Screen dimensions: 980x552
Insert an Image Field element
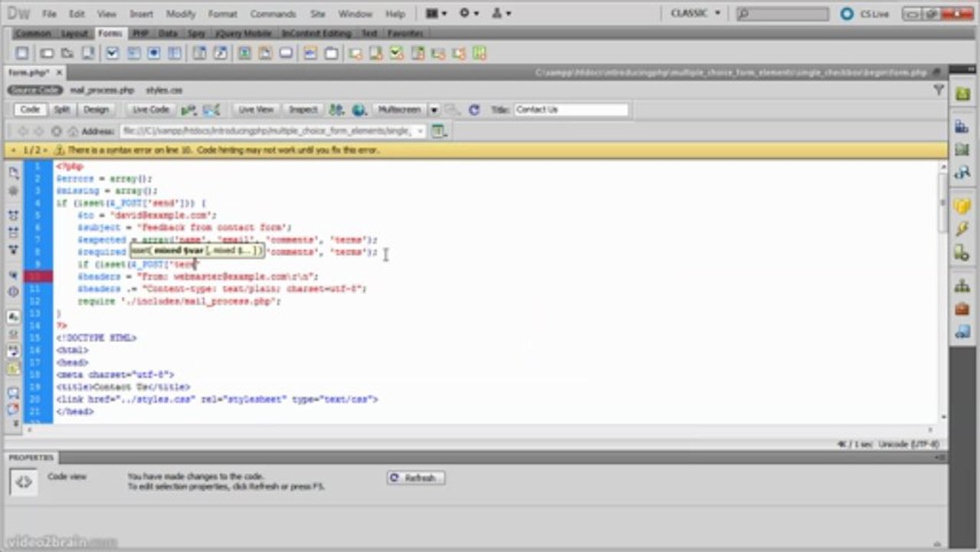coord(244,54)
